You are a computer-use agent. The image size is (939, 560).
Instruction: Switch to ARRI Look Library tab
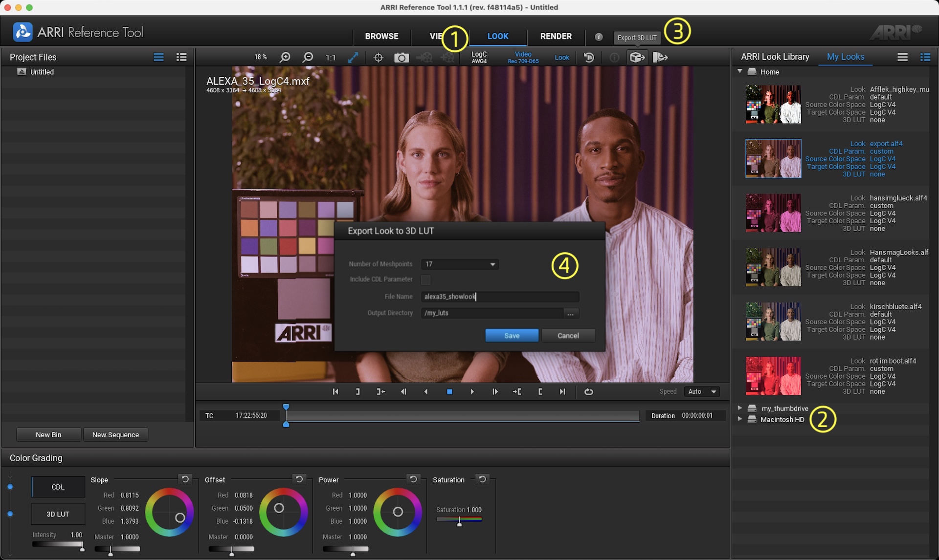point(775,57)
